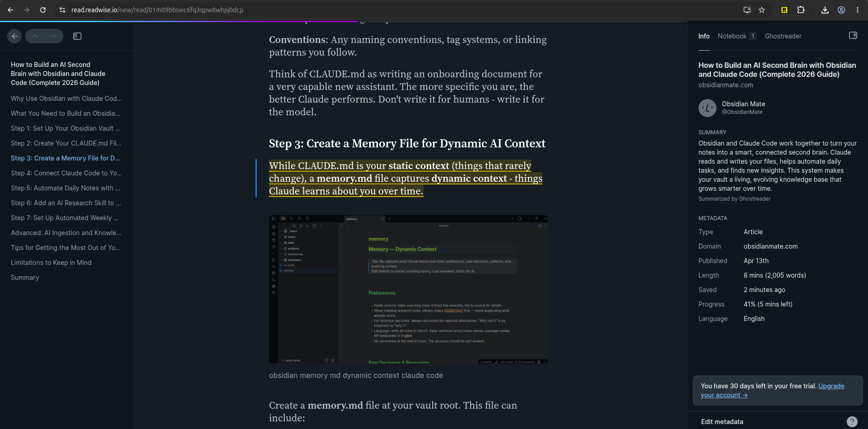868x429 pixels.
Task: Open site information icon in address bar
Action: 62,10
